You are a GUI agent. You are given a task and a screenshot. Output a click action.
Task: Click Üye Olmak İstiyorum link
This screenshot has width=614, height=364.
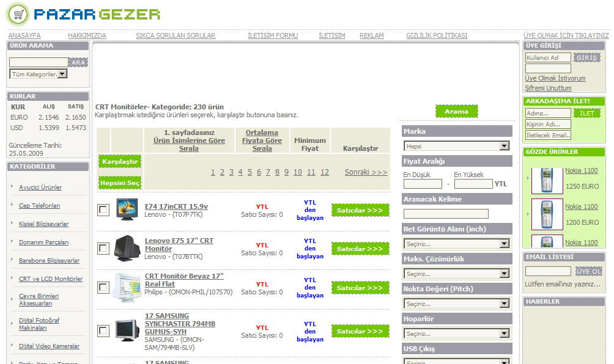pos(555,78)
